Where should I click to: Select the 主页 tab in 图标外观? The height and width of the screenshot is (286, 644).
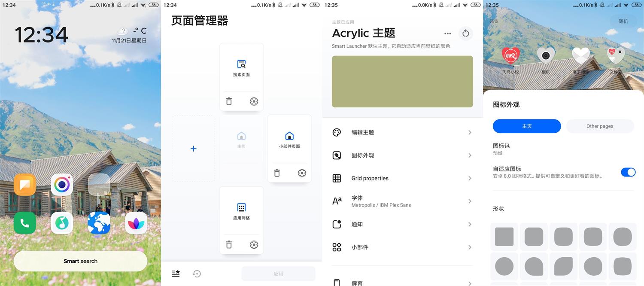pos(527,126)
